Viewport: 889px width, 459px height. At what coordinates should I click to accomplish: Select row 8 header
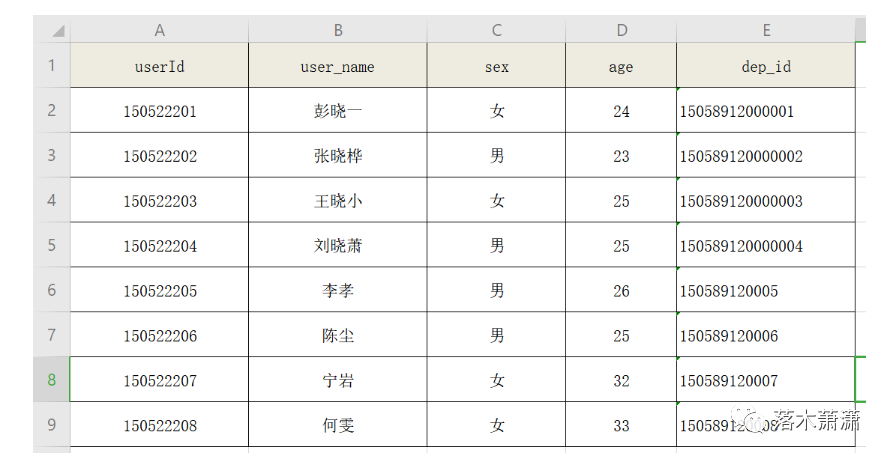(x=52, y=380)
